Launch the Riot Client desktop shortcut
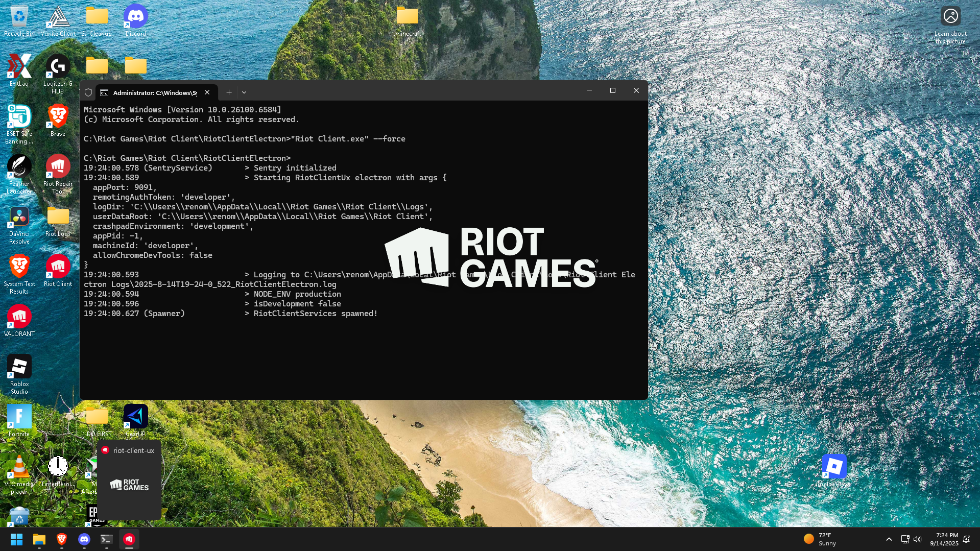The height and width of the screenshot is (551, 980). coord(58,271)
